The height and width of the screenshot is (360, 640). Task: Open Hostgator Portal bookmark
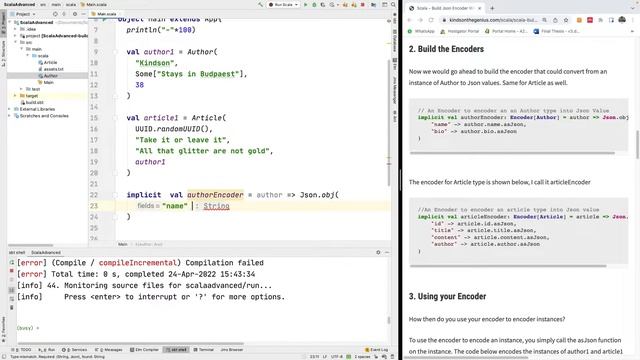coord(460,31)
